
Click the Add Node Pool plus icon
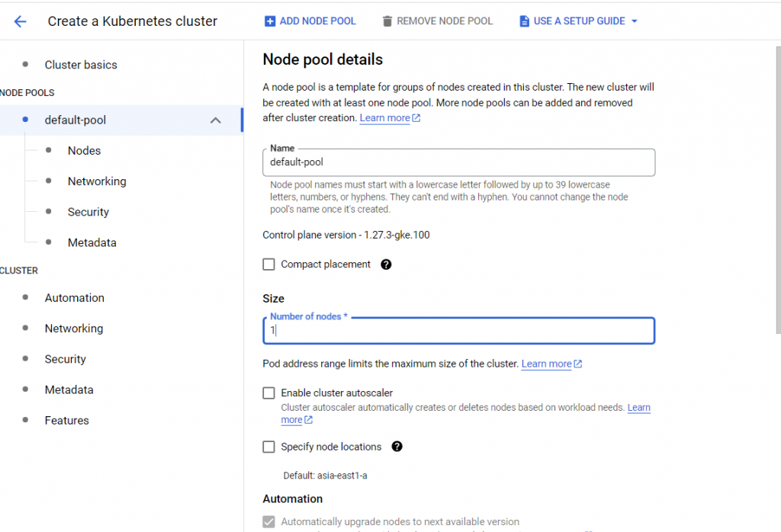click(x=269, y=21)
